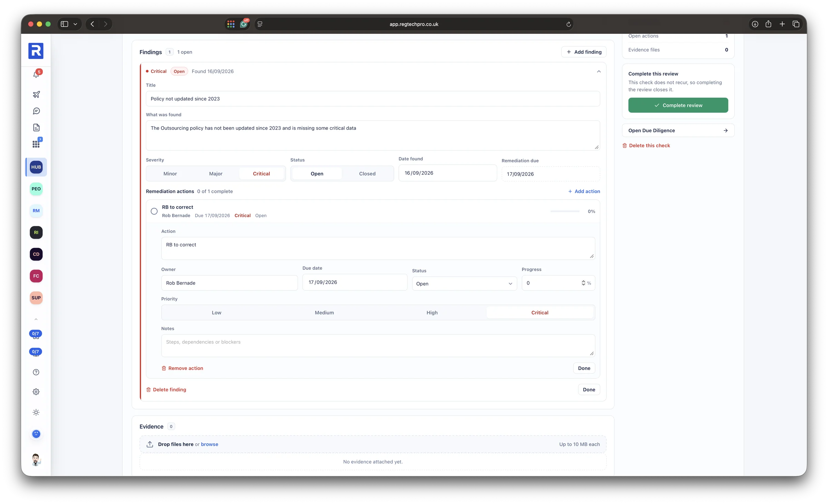Open the help question mark icon
Image resolution: width=828 pixels, height=504 pixels.
[36, 372]
